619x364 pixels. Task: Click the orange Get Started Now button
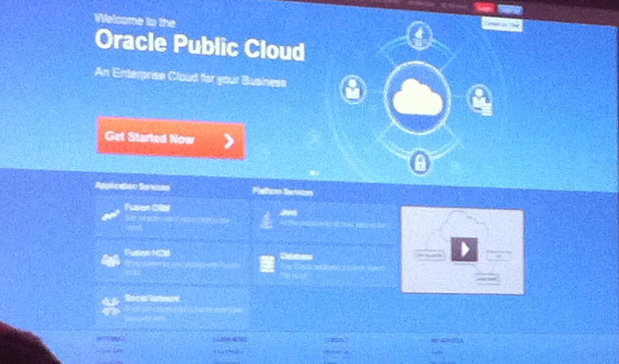pyautogui.click(x=171, y=138)
